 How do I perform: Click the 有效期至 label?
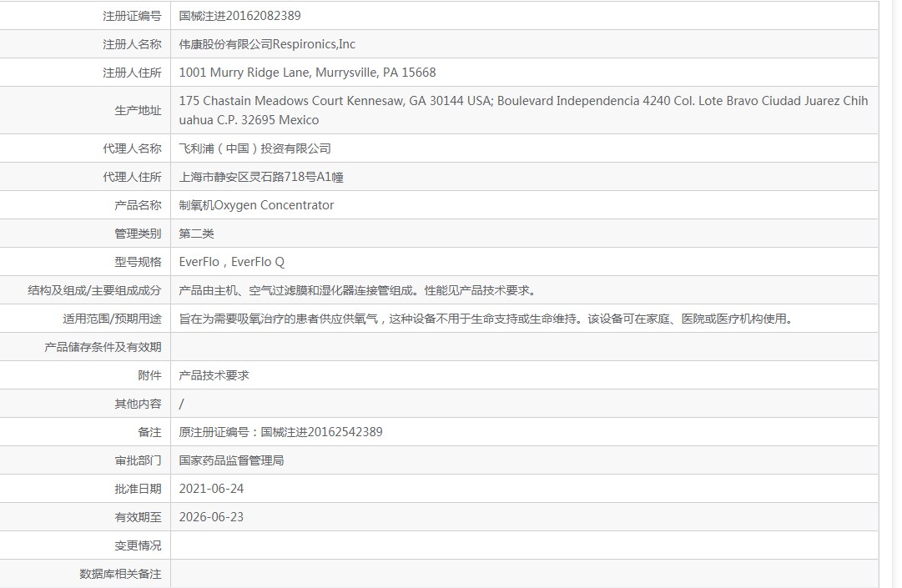point(138,517)
